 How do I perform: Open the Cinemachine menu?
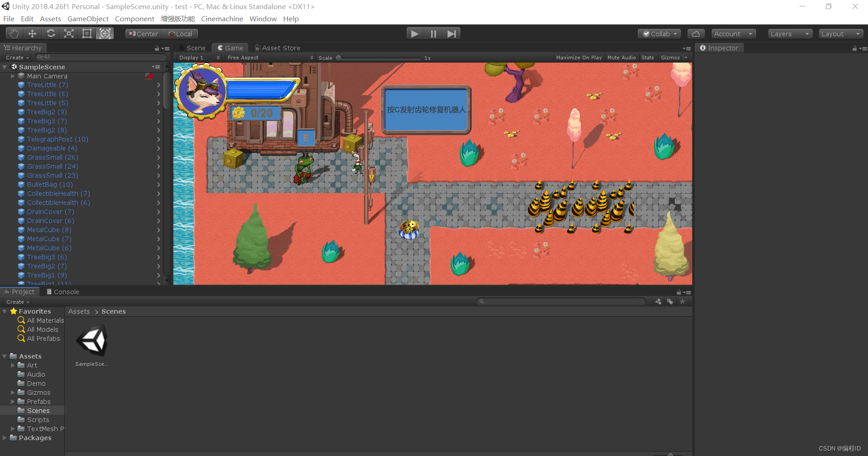[x=222, y=19]
